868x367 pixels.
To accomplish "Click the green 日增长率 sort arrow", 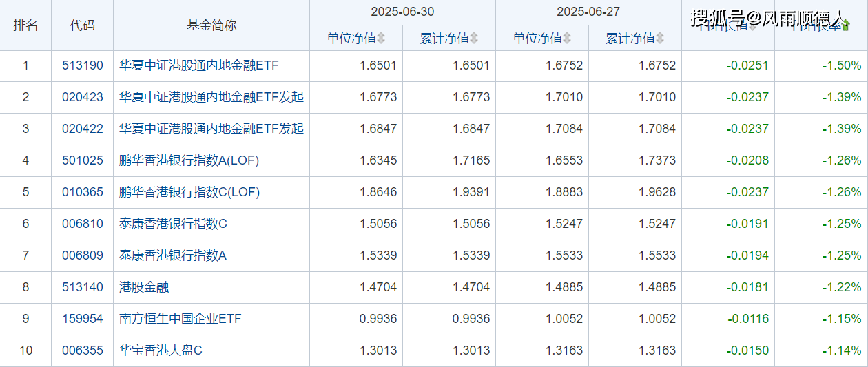I will coord(846,25).
